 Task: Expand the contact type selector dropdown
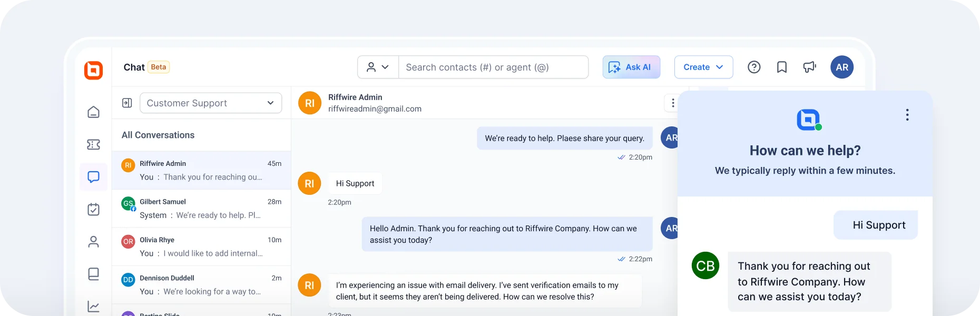(x=378, y=67)
